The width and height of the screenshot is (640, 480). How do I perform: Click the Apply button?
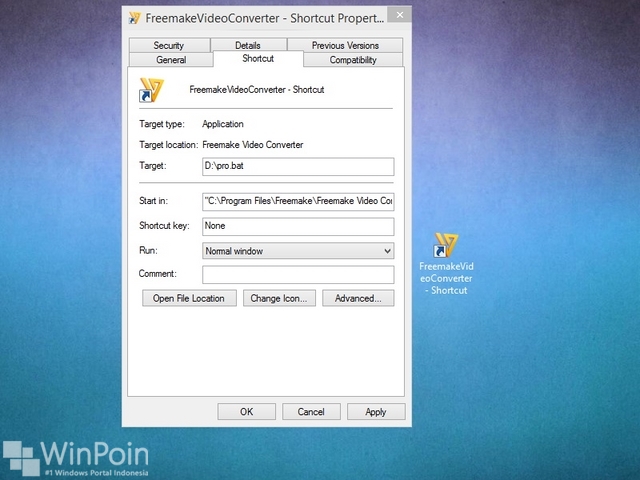point(376,412)
